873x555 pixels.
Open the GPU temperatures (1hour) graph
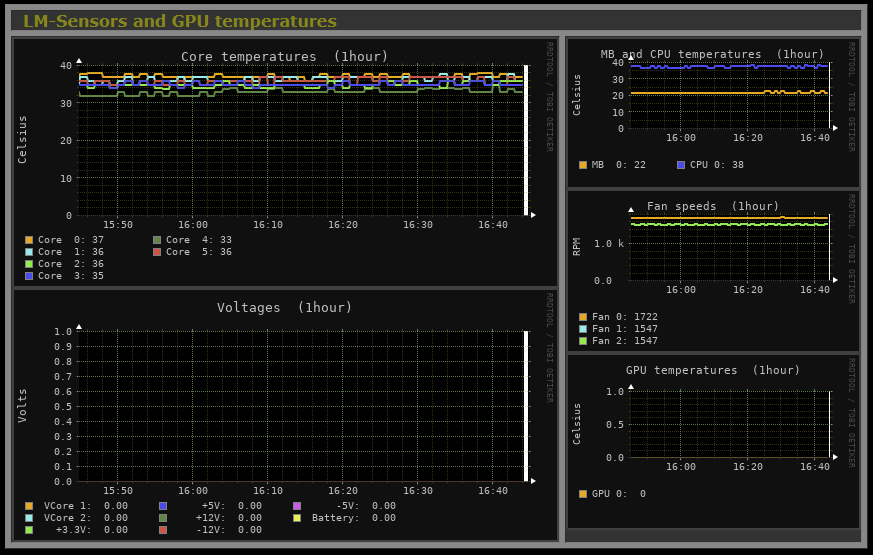click(x=713, y=441)
